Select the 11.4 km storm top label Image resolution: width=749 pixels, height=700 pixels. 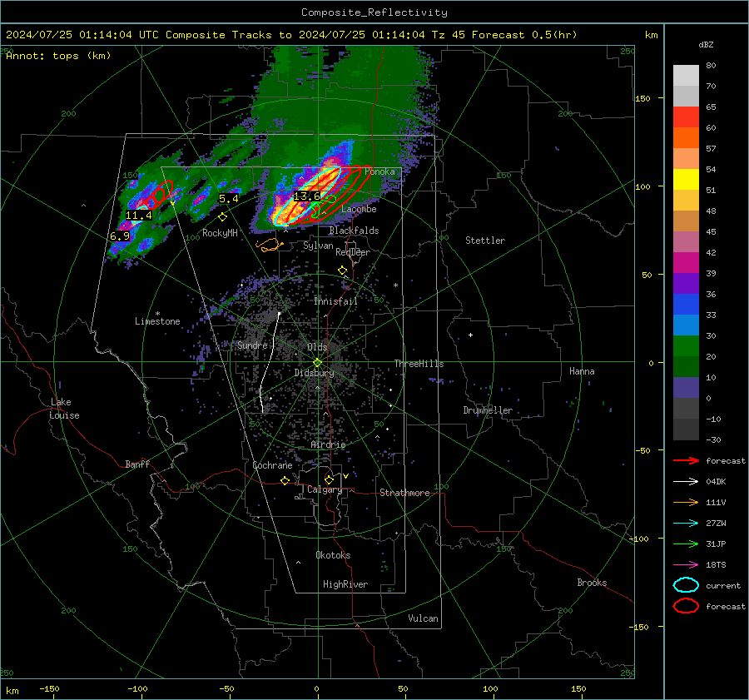click(x=138, y=216)
